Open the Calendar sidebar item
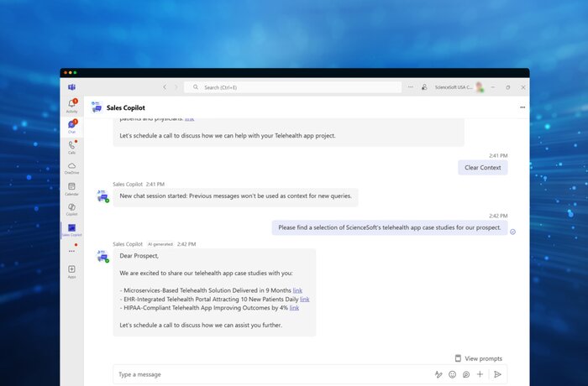 click(71, 189)
